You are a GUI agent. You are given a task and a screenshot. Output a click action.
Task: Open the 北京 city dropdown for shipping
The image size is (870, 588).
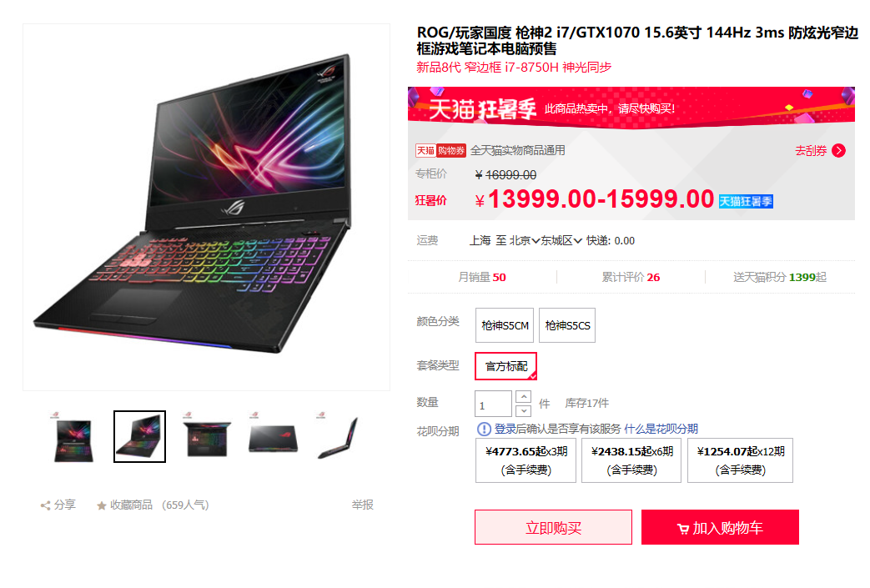click(x=525, y=241)
